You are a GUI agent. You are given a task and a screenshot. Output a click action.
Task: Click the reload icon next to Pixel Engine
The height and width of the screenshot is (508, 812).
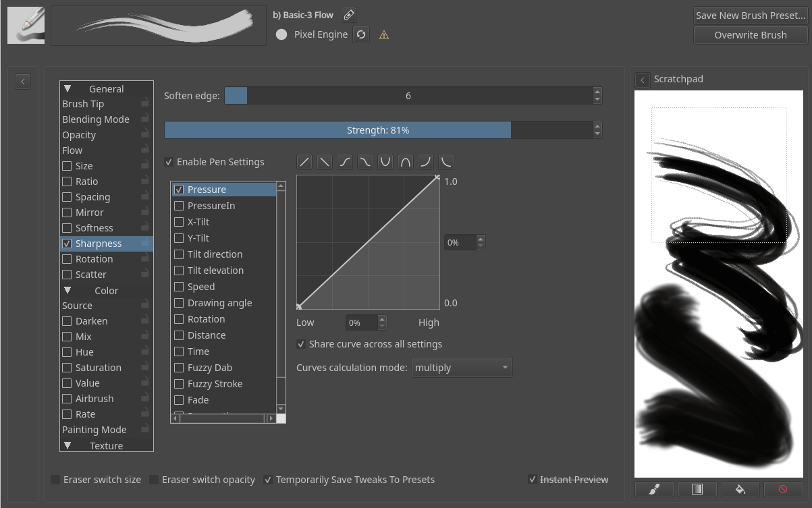pyautogui.click(x=360, y=34)
